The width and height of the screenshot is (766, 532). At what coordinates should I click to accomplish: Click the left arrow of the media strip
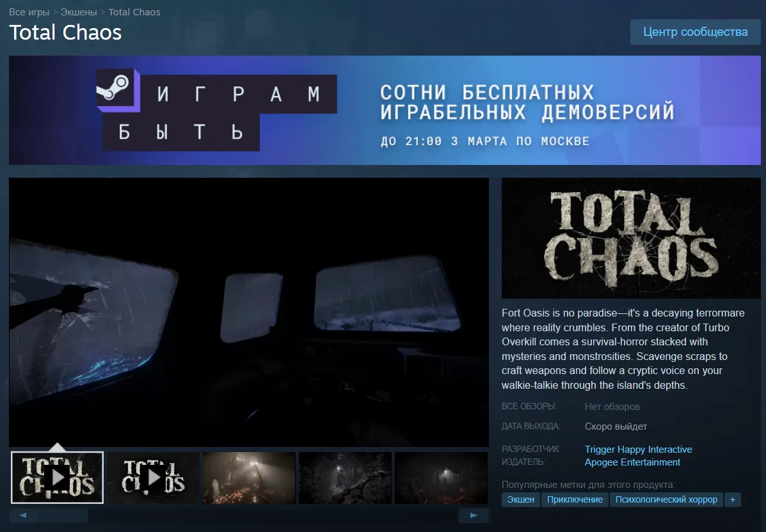point(24,515)
